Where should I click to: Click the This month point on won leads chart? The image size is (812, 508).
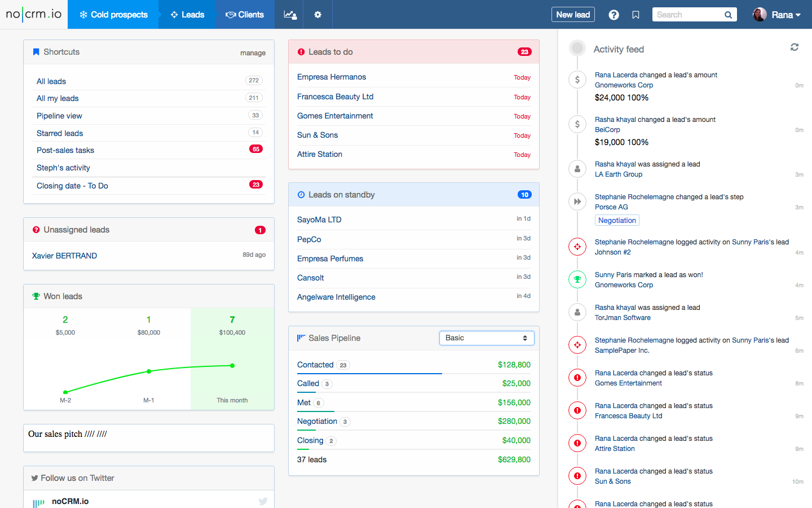[232, 366]
